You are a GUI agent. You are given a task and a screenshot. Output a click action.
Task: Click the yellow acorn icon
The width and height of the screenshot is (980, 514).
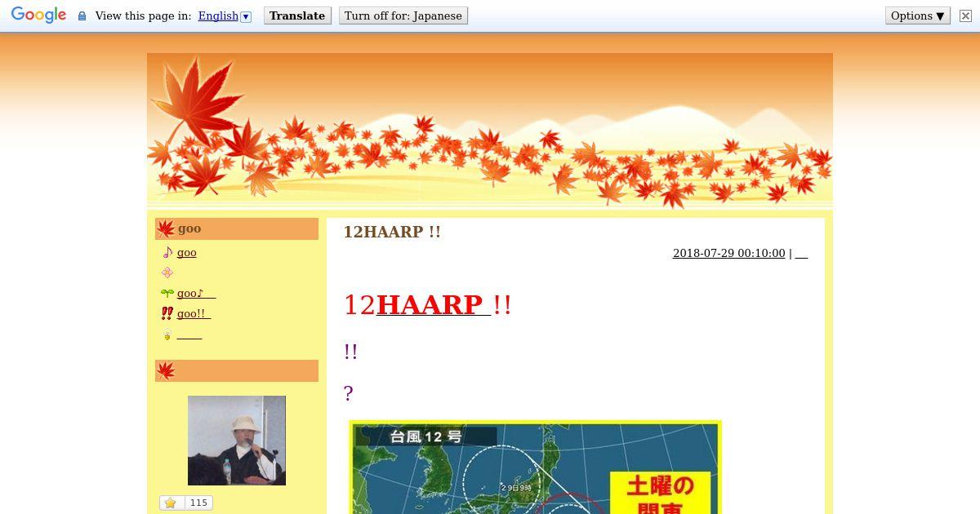tap(167, 335)
